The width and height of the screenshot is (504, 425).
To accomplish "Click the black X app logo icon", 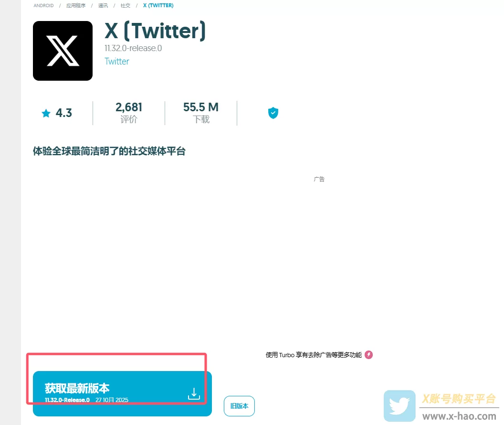I will tap(63, 51).
